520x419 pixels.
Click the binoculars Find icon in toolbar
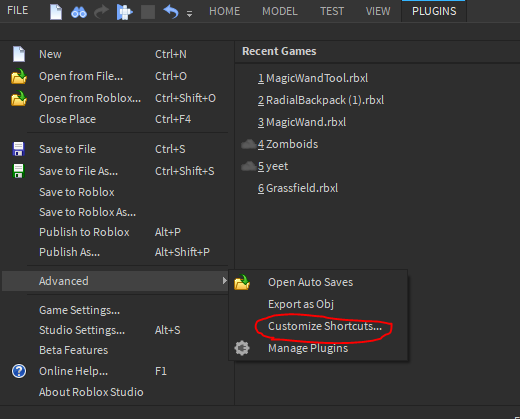pos(79,12)
